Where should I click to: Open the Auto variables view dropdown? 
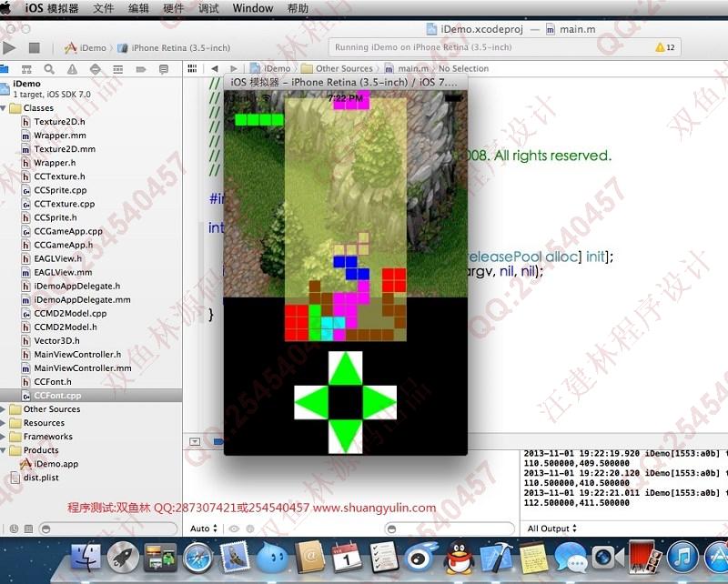(x=203, y=529)
